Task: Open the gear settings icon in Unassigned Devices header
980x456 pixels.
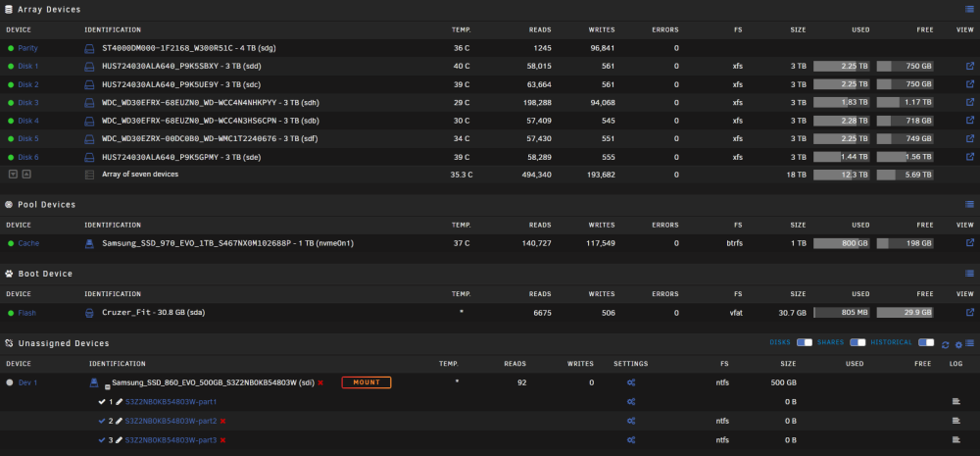Action: pyautogui.click(x=958, y=344)
